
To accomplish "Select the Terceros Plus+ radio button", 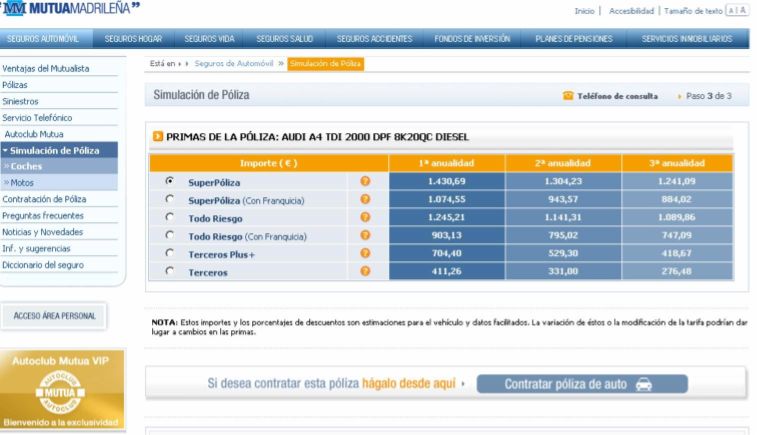I will tap(169, 253).
